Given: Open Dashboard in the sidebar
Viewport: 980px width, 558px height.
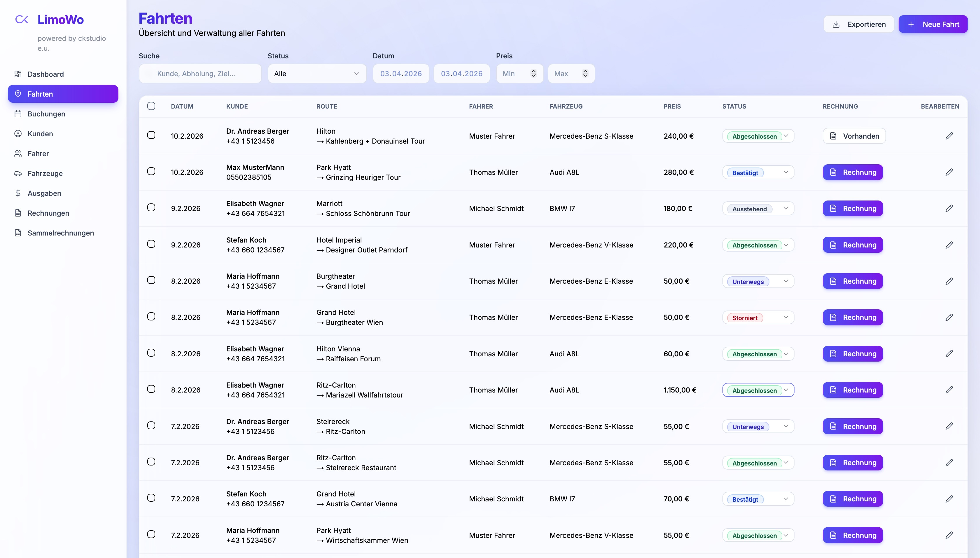Looking at the screenshot, I should coord(63,74).
